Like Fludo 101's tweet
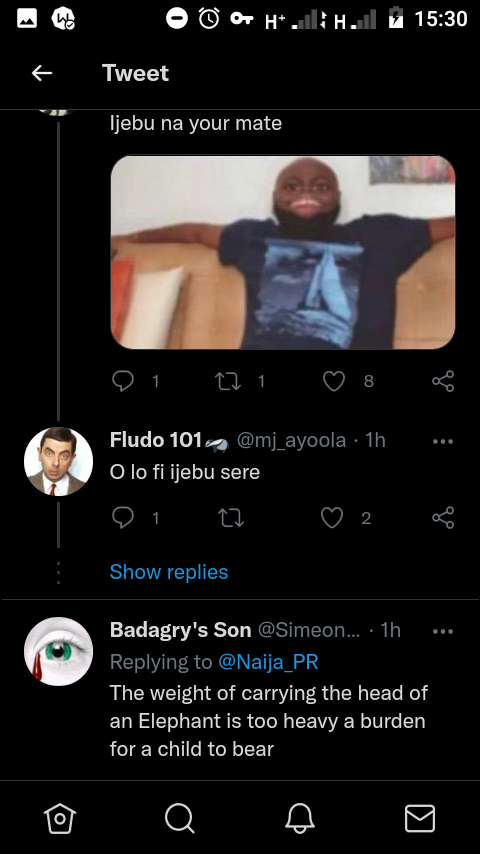Image resolution: width=480 pixels, height=854 pixels. (331, 517)
